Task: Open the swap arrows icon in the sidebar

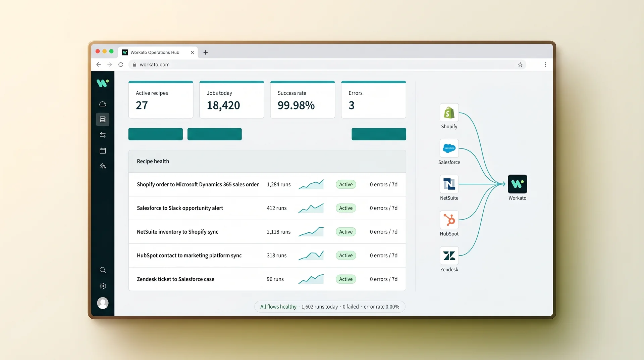Action: click(103, 135)
